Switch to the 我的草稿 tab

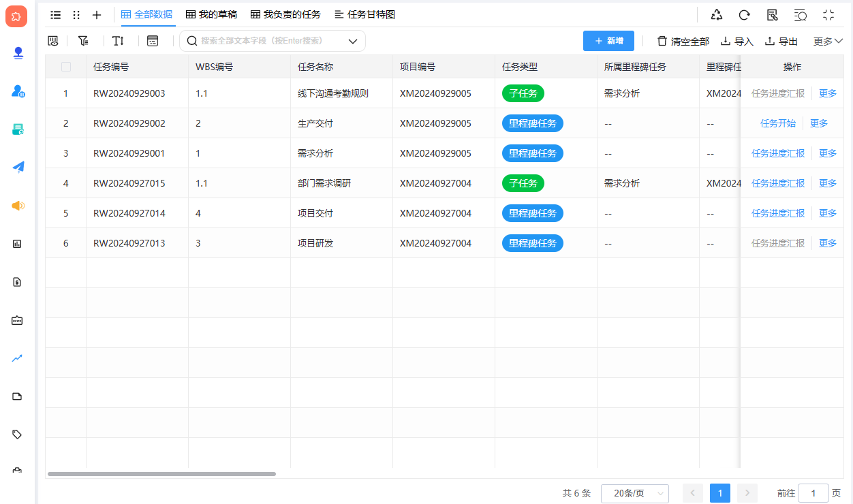[211, 14]
